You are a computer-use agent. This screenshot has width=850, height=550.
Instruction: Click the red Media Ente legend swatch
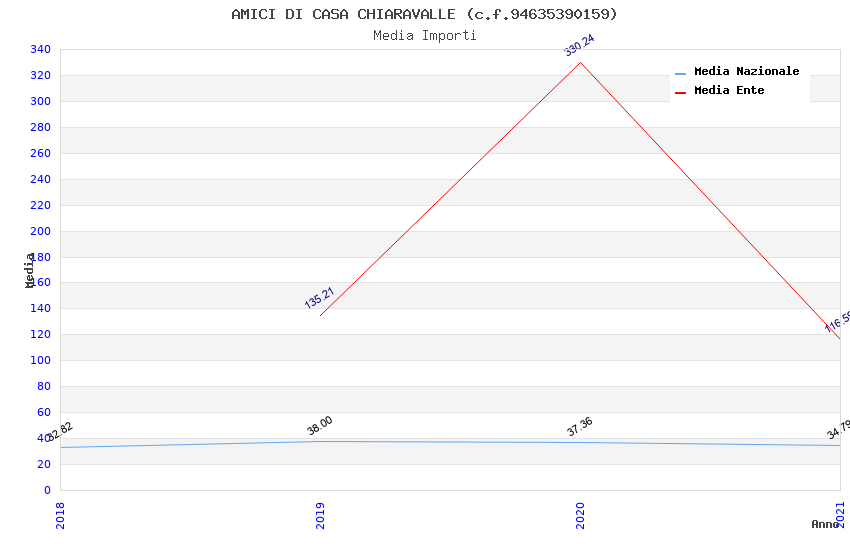pyautogui.click(x=680, y=93)
